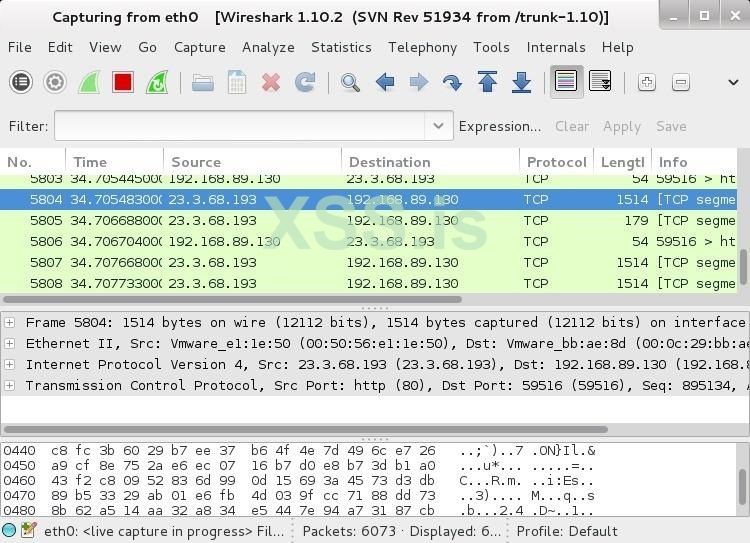Restart the running live capture
Screen dimensions: 750x543
(157, 82)
